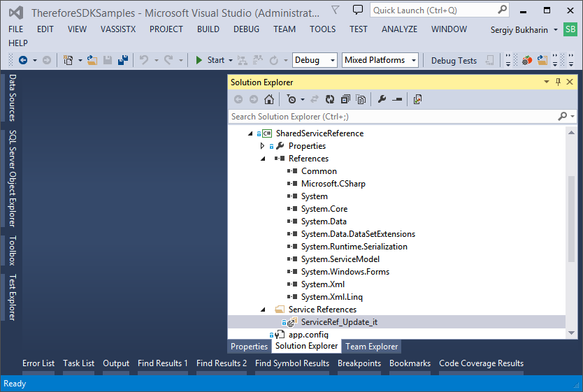Toggle the Preview Selected Items icon
583x392 pixels.
tap(397, 99)
